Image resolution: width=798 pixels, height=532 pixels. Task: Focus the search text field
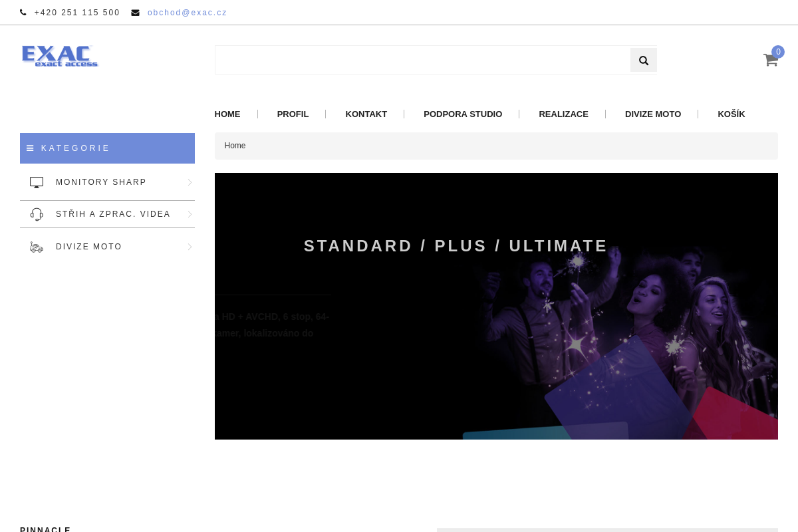tap(422, 61)
